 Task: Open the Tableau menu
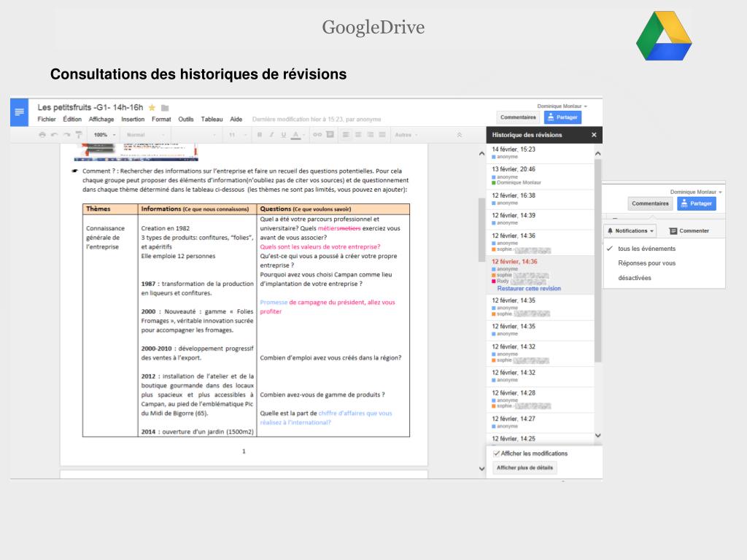212,119
